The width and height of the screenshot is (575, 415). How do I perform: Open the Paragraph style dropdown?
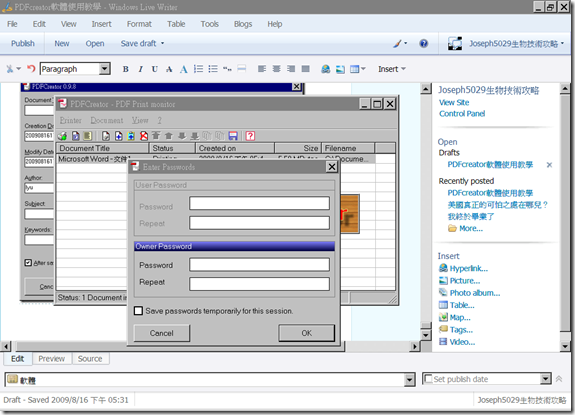click(105, 69)
